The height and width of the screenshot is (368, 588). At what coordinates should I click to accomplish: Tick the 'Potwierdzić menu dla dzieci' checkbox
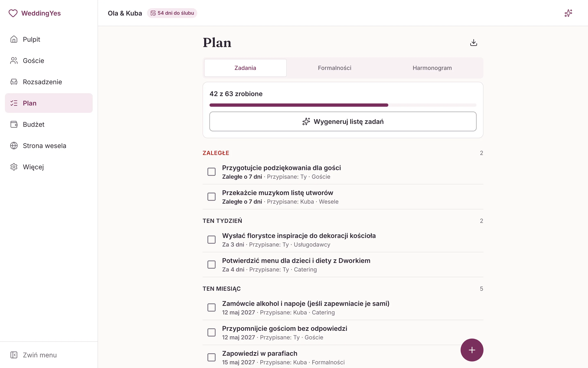211,265
